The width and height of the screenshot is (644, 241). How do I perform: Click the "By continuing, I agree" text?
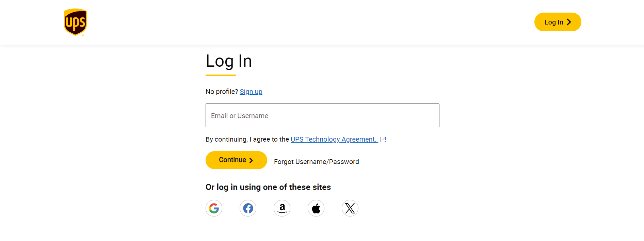tap(247, 139)
